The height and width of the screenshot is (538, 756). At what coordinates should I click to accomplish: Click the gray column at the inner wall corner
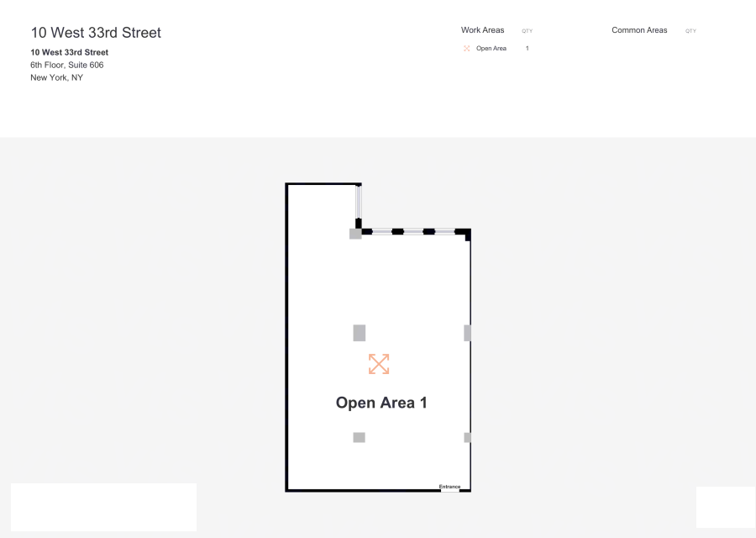355,234
